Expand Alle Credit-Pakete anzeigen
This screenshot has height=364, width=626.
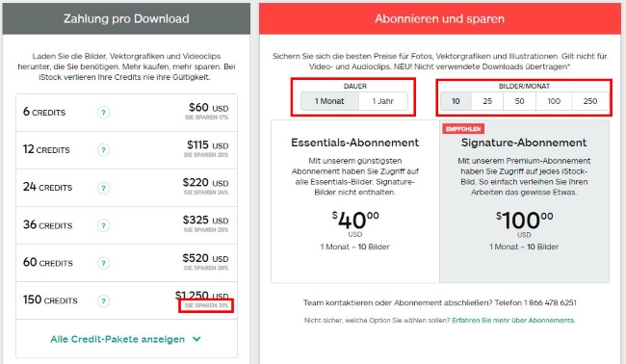pyautogui.click(x=117, y=339)
